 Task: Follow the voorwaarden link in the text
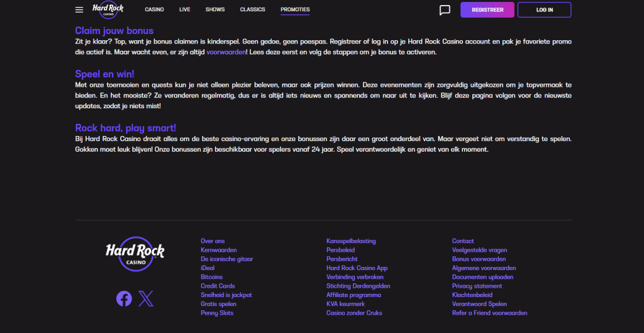[226, 52]
